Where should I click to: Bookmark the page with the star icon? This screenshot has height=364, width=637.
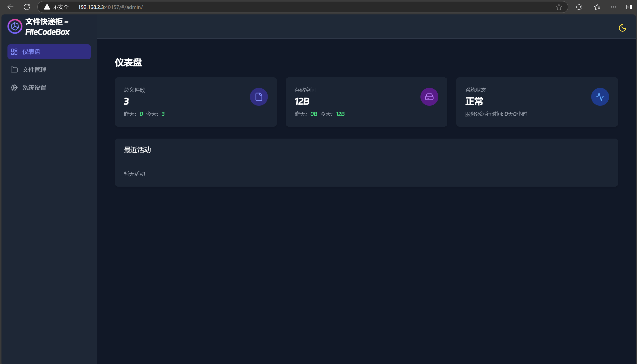pos(559,7)
